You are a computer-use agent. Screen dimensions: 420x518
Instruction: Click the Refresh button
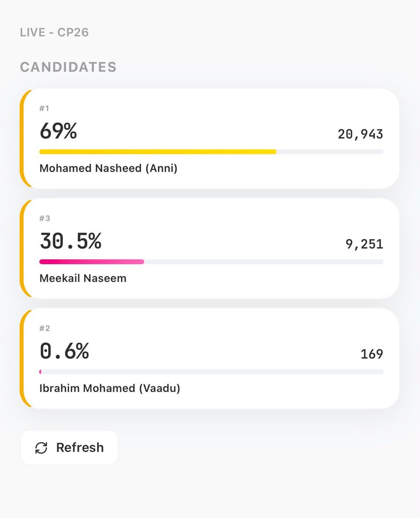[69, 447]
